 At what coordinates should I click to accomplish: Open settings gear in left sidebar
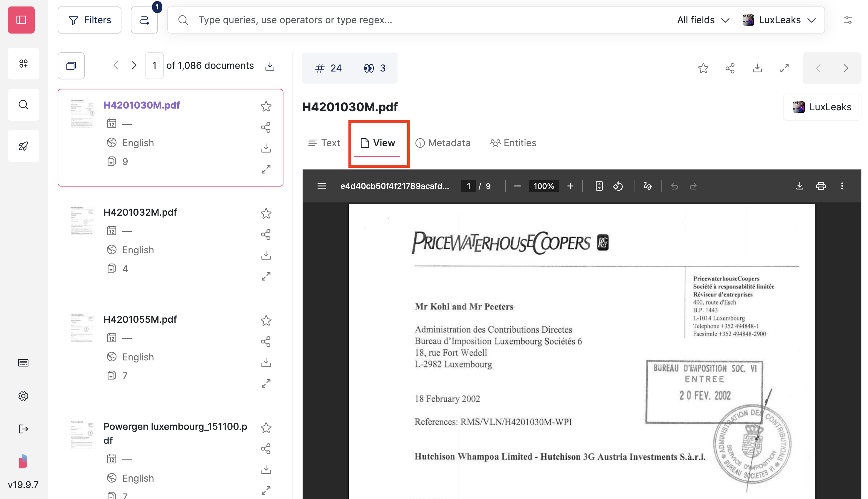tap(23, 396)
